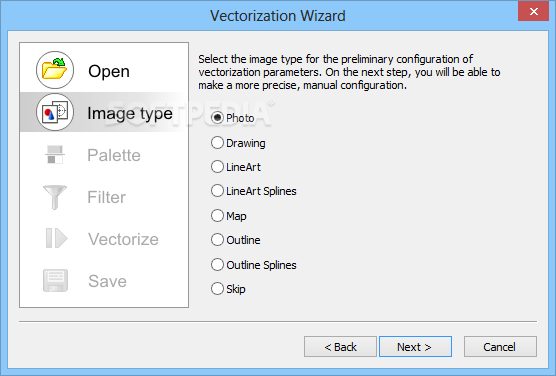Switch to the Palette step label
The width and height of the screenshot is (556, 376).
pos(114,155)
